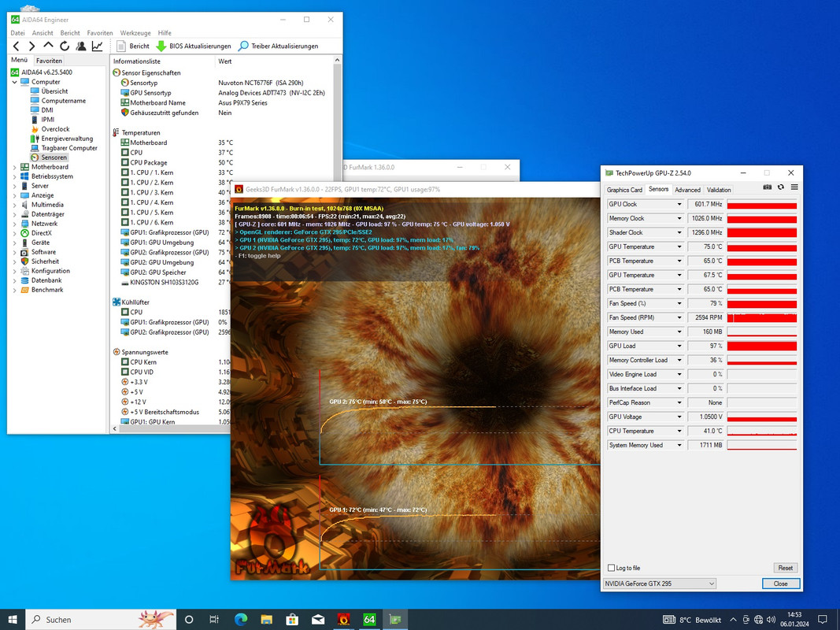
Task: Take a GPU-Z screenshot with camera icon
Action: pyautogui.click(x=767, y=187)
